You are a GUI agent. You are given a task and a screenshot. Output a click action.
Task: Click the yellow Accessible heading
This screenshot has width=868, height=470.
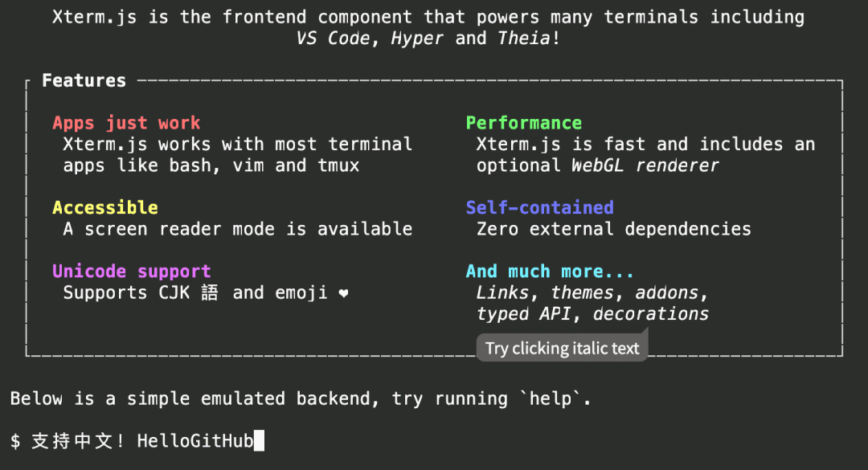(x=105, y=207)
